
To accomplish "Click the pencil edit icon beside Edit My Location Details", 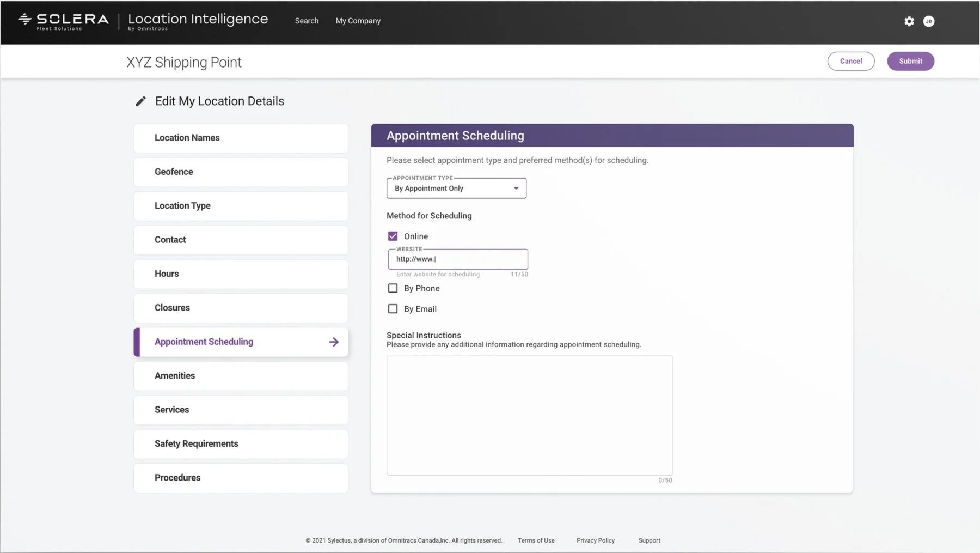I will point(140,101).
